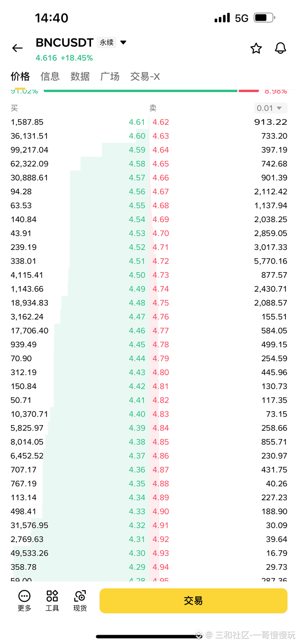Open the 广场 tab
The height and width of the screenshot is (644, 298).
coord(110,77)
